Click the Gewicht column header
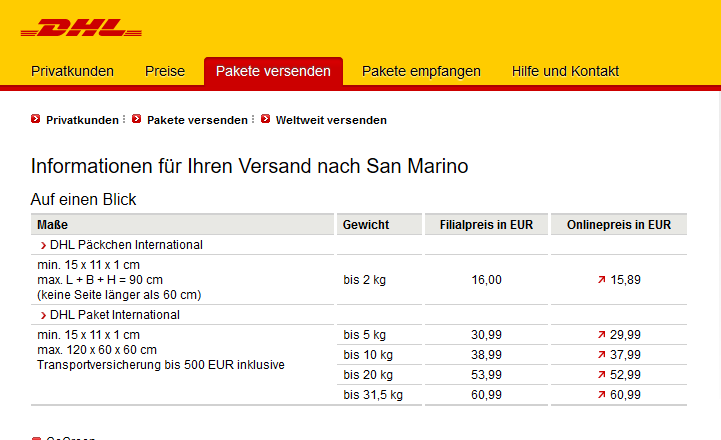Image resolution: width=721 pixels, height=440 pixels. click(379, 224)
